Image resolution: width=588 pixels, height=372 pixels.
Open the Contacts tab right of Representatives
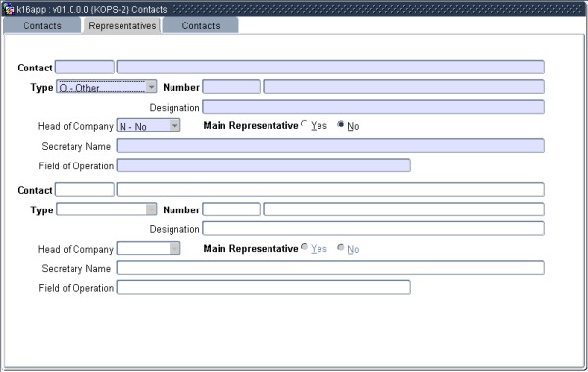201,25
